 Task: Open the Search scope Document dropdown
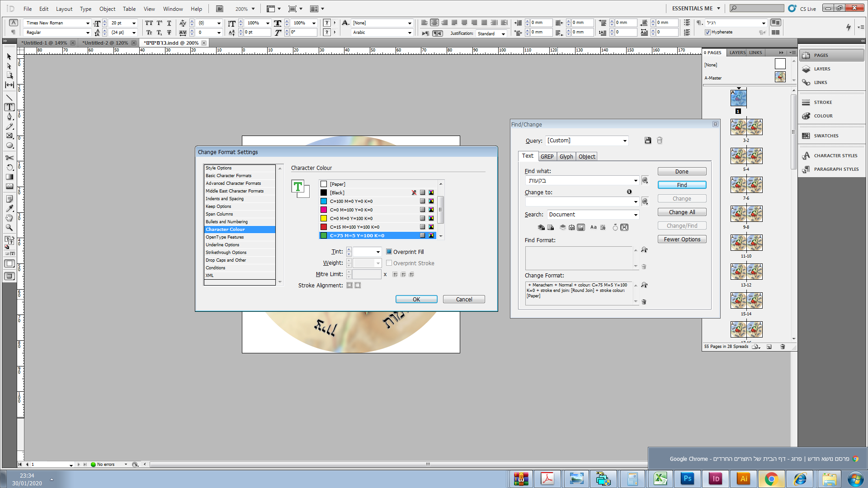[x=635, y=215]
